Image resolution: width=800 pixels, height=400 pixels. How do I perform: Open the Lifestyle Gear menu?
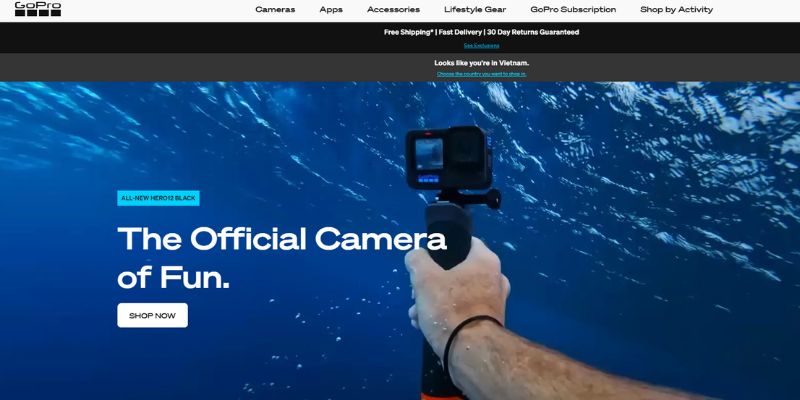(x=475, y=10)
